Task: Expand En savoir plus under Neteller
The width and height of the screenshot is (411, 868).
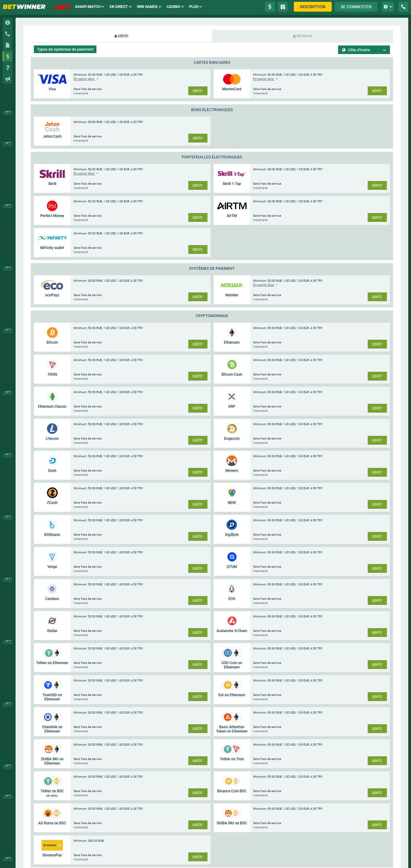Action: (x=265, y=285)
